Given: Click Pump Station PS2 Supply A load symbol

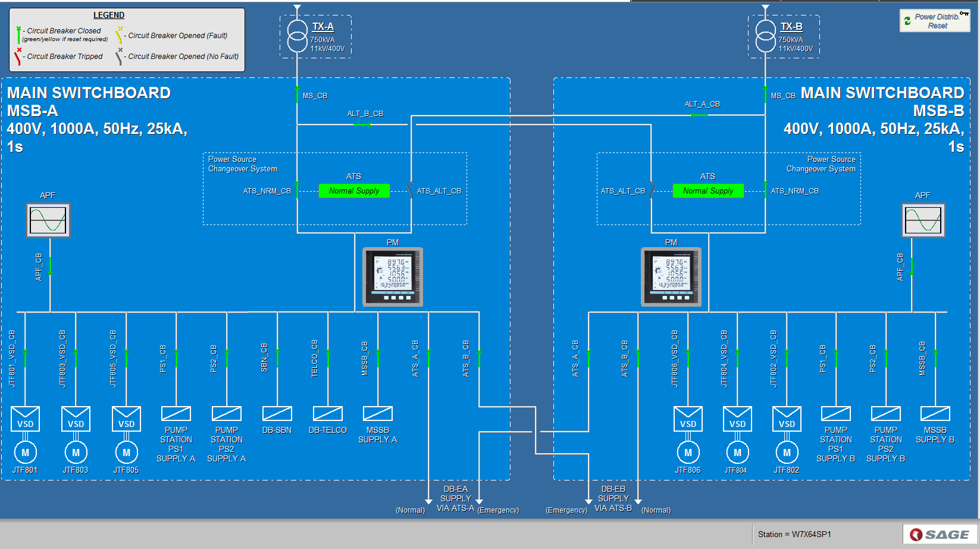Looking at the screenshot, I should pyautogui.click(x=227, y=413).
